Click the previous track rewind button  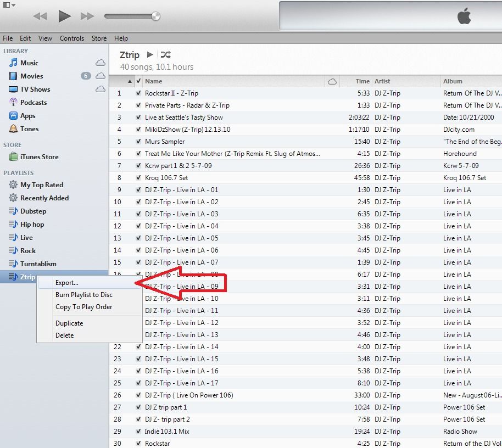(40, 16)
